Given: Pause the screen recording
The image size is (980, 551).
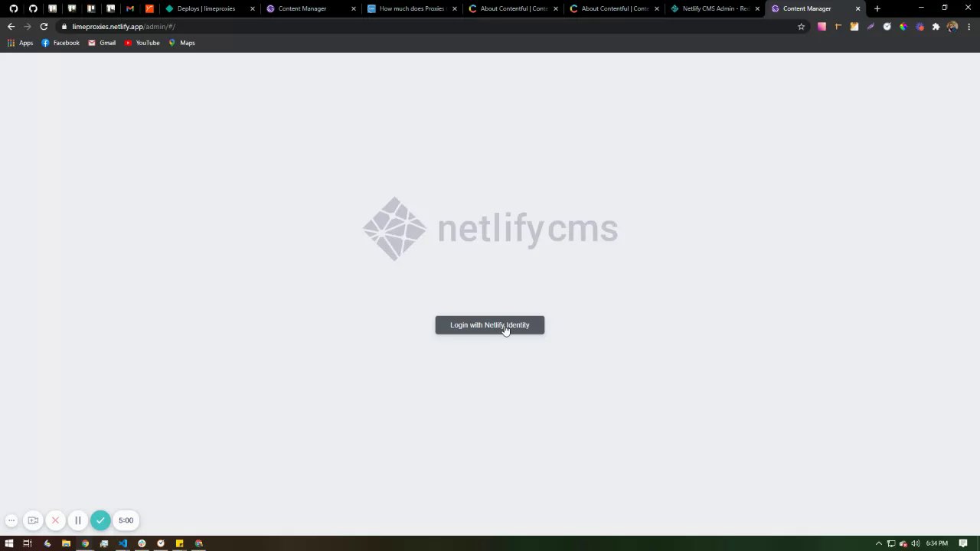Looking at the screenshot, I should click(x=77, y=520).
